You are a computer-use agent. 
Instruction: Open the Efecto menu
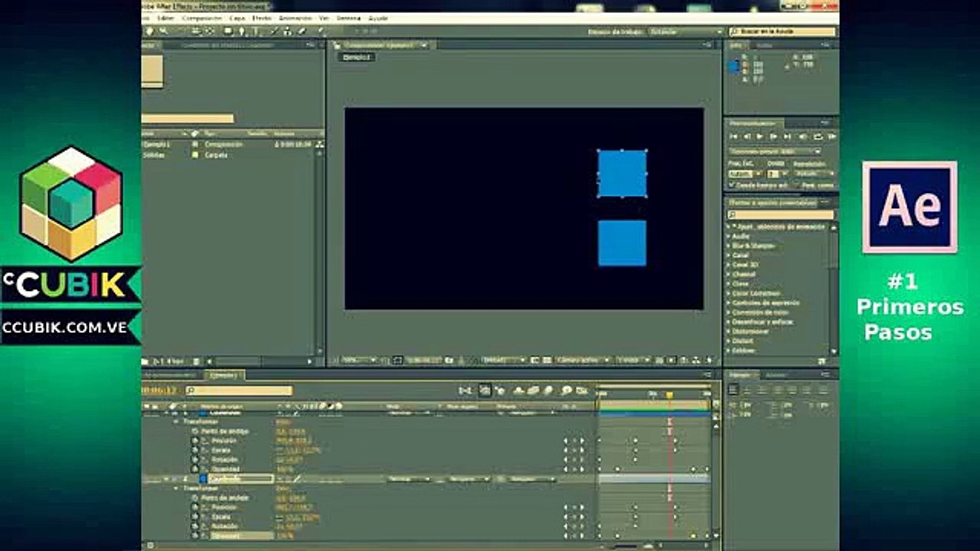tap(261, 18)
